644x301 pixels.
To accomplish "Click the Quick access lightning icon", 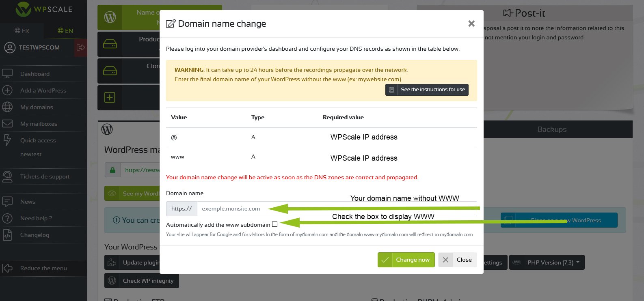I will click(x=7, y=140).
